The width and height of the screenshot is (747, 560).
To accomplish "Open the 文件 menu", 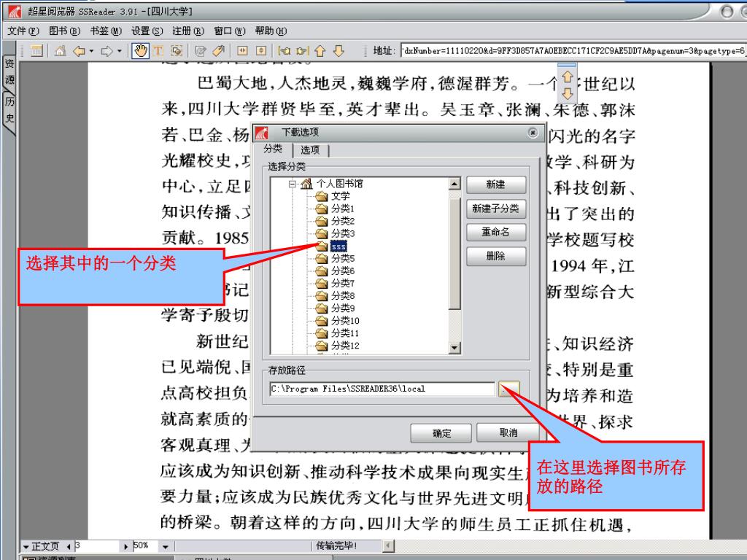I will [23, 31].
